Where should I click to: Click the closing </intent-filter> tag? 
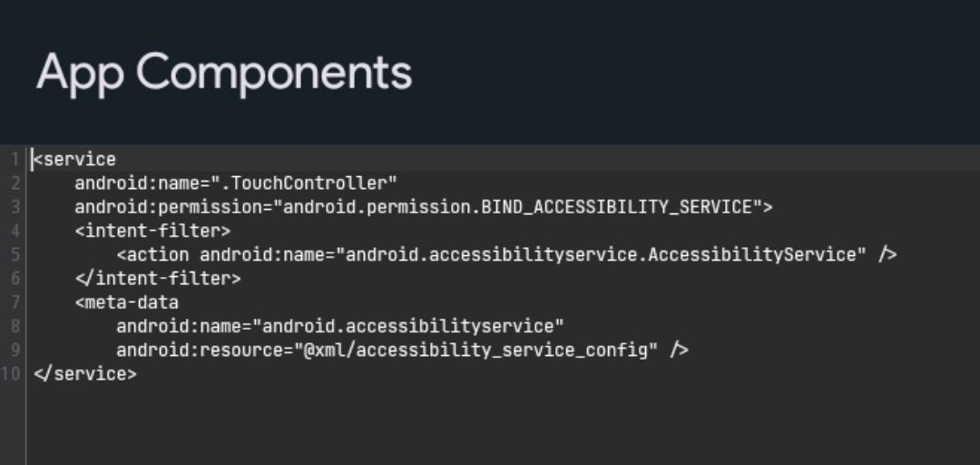(x=158, y=279)
